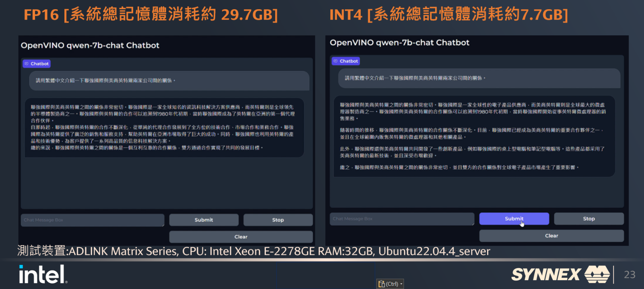Click the FP16 response paragraph starting '自那時起'
Screen dimensions: 644x289
[x=163, y=134]
